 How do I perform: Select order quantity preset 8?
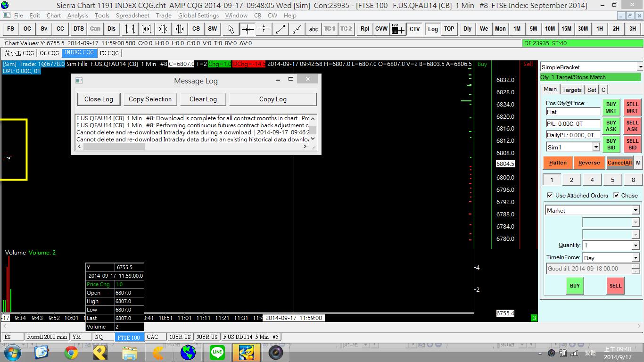633,180
